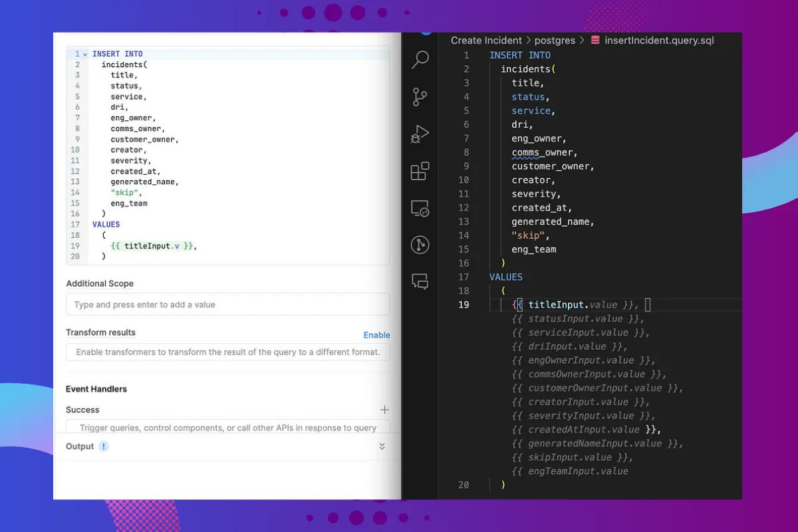Focus the Additional Scope input field
Image resolution: width=798 pixels, height=532 pixels.
(x=228, y=305)
